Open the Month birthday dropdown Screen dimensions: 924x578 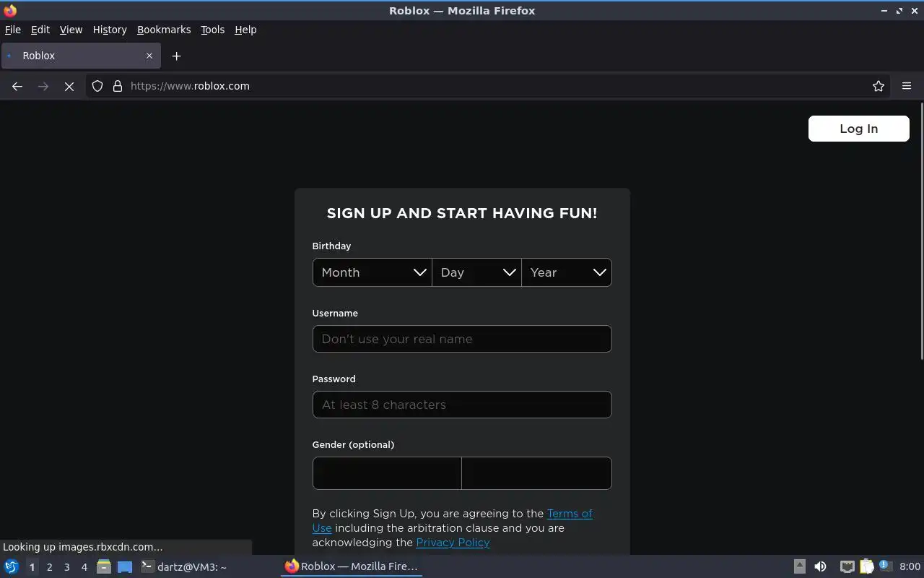tap(372, 272)
